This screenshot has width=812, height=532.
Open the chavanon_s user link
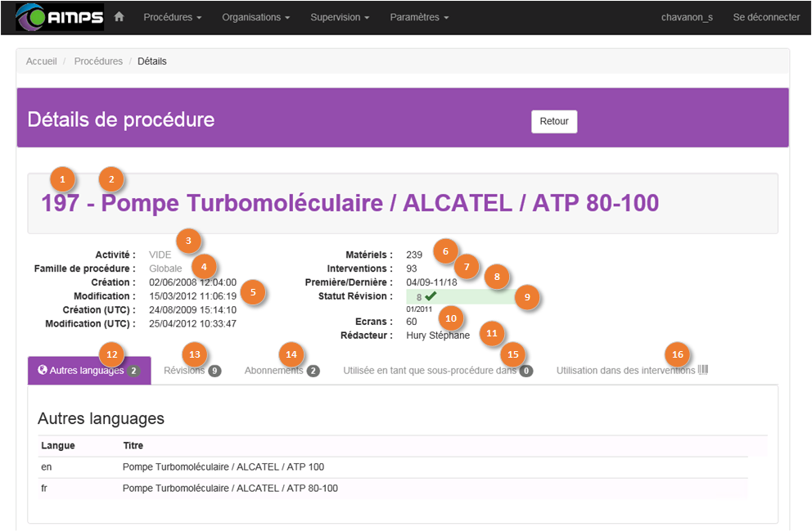click(687, 17)
